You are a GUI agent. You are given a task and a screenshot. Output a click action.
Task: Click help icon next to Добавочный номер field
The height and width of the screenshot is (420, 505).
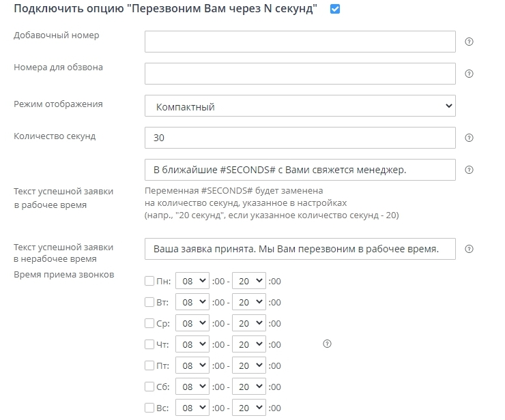click(469, 42)
